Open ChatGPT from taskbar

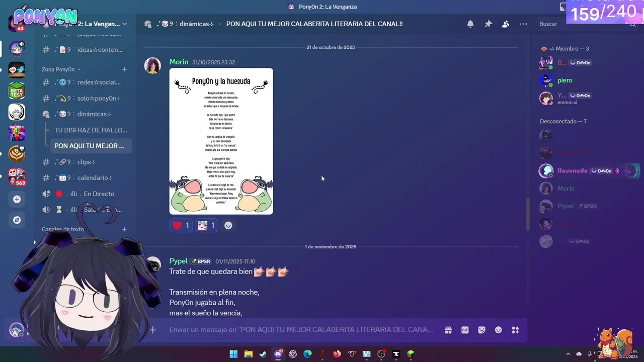point(293,354)
